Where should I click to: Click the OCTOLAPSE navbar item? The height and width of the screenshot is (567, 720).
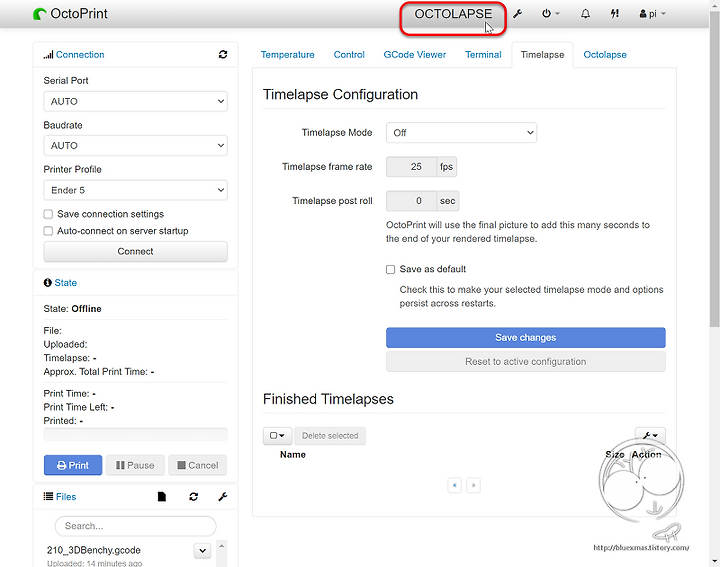(453, 14)
